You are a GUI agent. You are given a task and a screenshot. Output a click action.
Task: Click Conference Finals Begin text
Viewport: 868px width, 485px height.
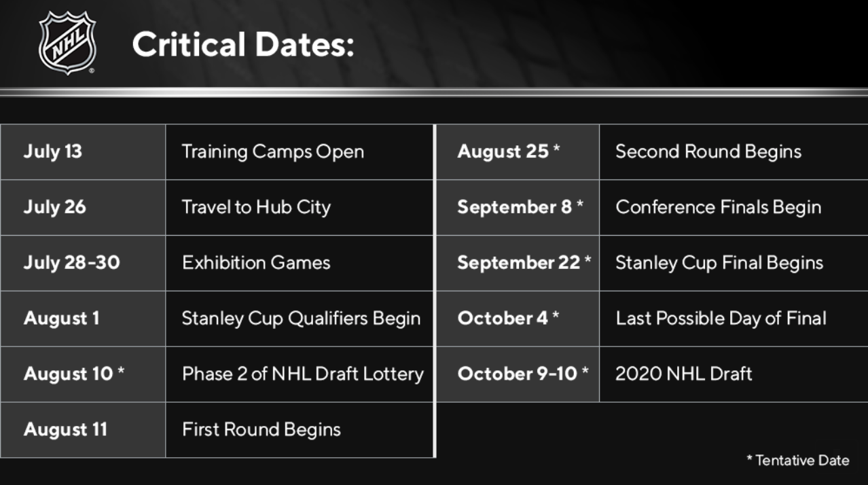click(719, 207)
